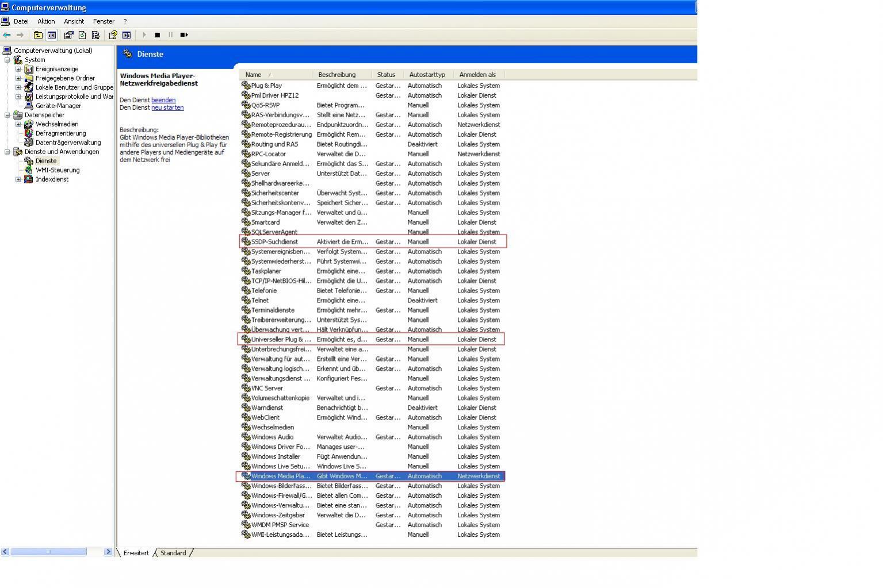883x588 pixels.
Task: Click the 'neu starten' link
Action: click(167, 107)
